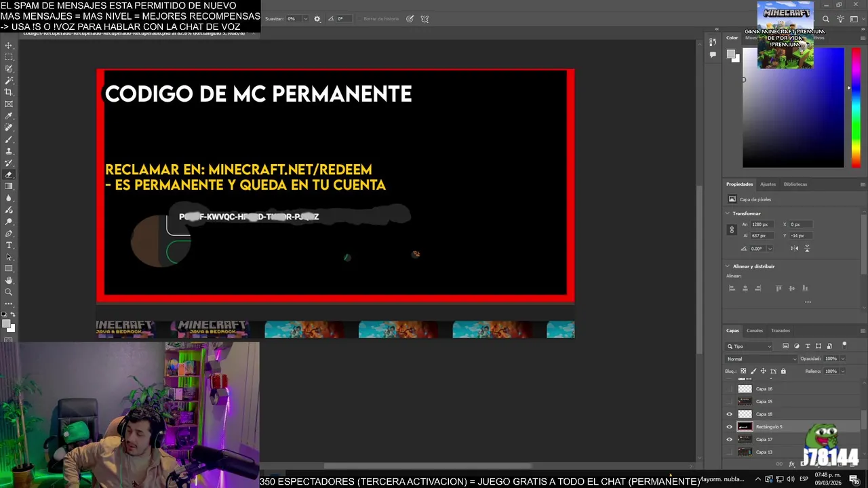Select the Clone Stamp tool
The width and height of the screenshot is (868, 488).
coord(9,151)
